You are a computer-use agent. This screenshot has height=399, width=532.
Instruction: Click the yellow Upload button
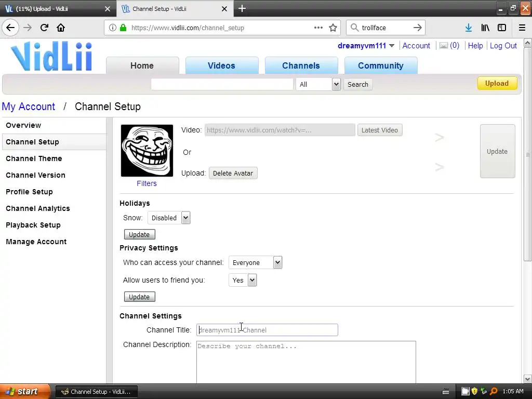coord(497,84)
